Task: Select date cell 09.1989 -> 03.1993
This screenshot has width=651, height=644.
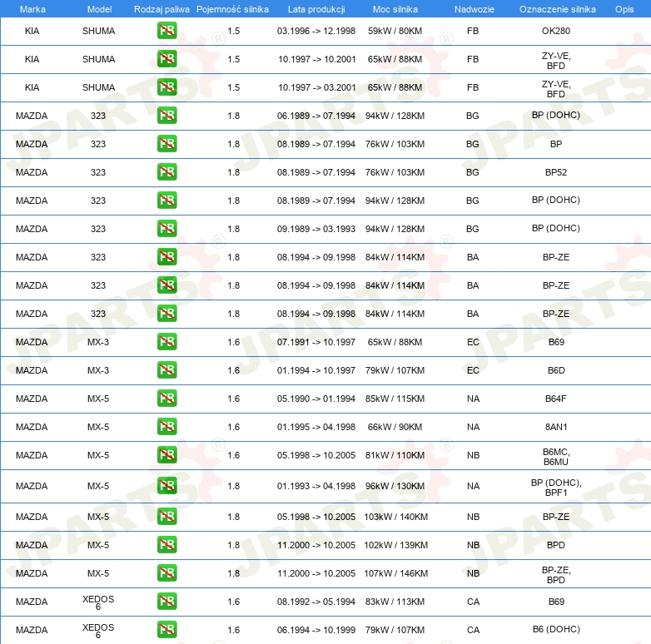Action: (316, 229)
